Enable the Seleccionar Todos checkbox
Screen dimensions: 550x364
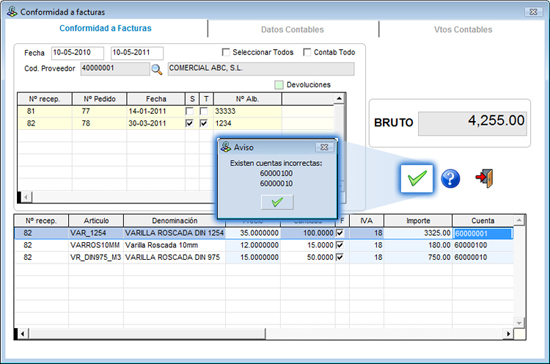226,52
